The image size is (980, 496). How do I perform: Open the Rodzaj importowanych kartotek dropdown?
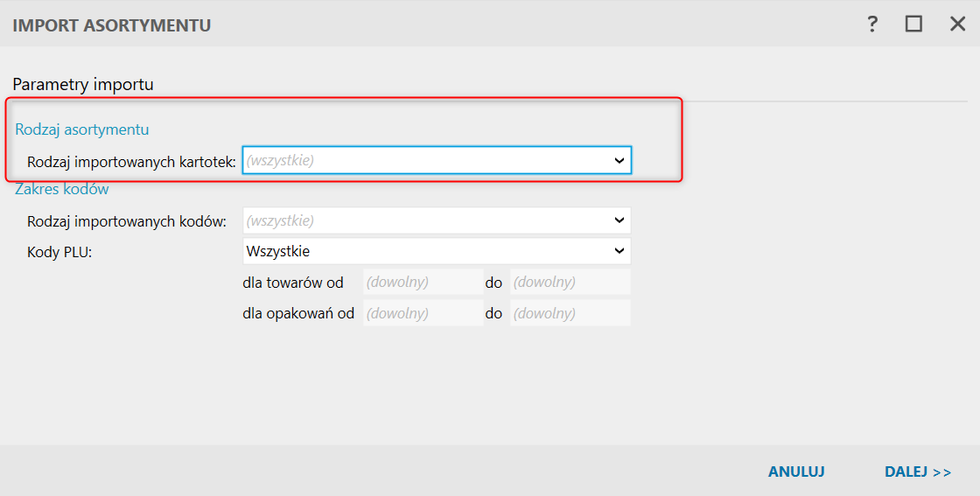(x=437, y=160)
